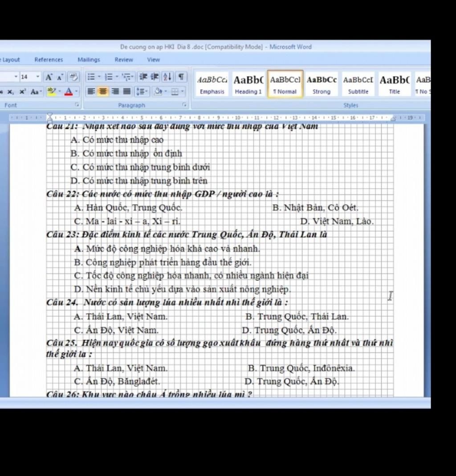This screenshot has width=456, height=476.
Task: Open the View tab
Action: [154, 60]
